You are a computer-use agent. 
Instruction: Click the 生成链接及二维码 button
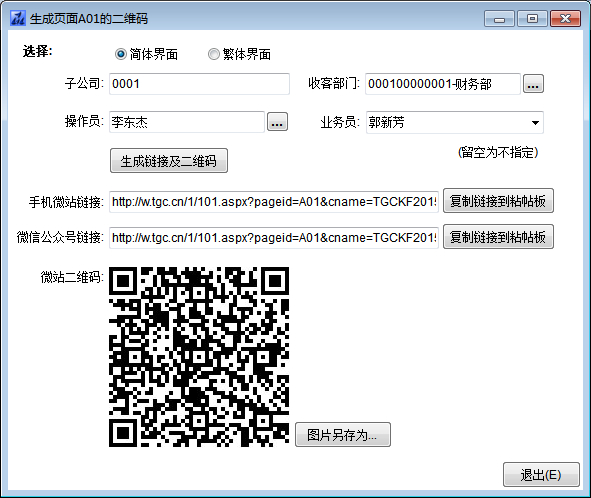coord(169,161)
